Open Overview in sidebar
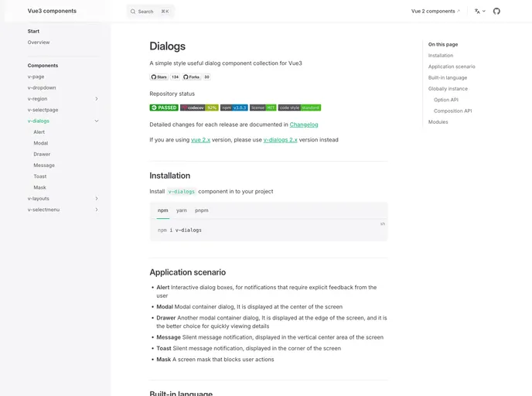The width and height of the screenshot is (532, 396). click(x=39, y=43)
